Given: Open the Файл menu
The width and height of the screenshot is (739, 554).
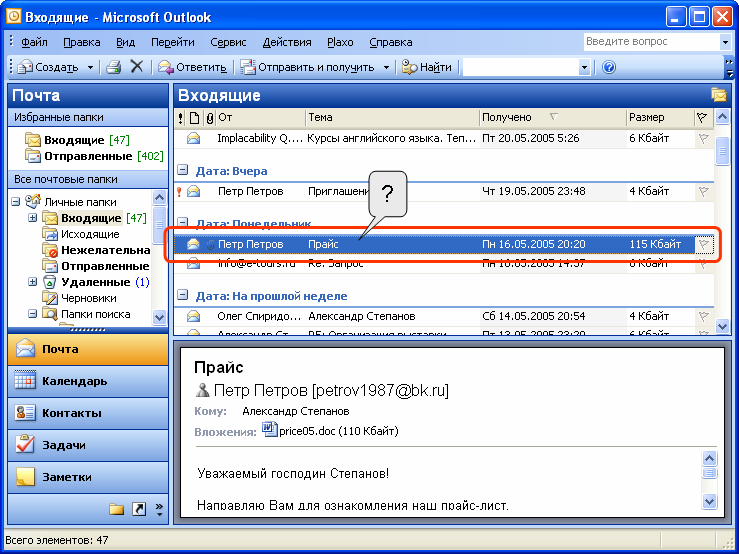Looking at the screenshot, I should (x=34, y=42).
